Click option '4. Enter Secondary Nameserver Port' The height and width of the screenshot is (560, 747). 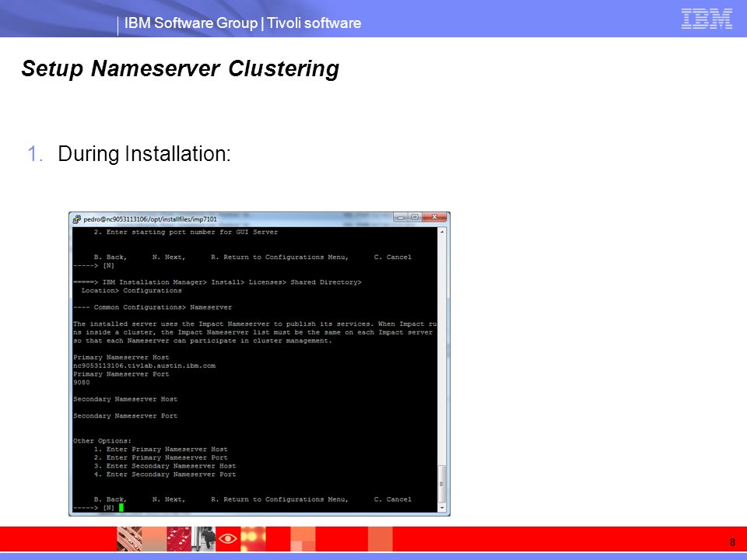[x=165, y=474]
